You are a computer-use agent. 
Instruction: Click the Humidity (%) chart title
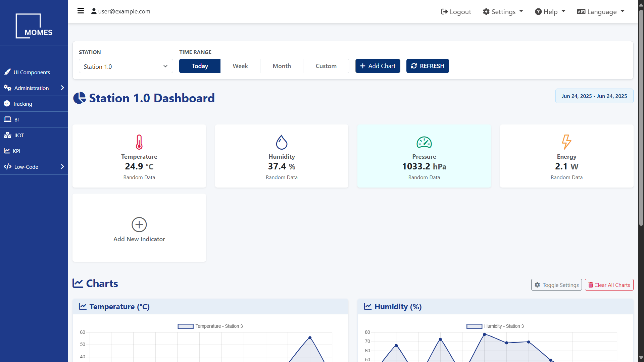click(x=398, y=307)
